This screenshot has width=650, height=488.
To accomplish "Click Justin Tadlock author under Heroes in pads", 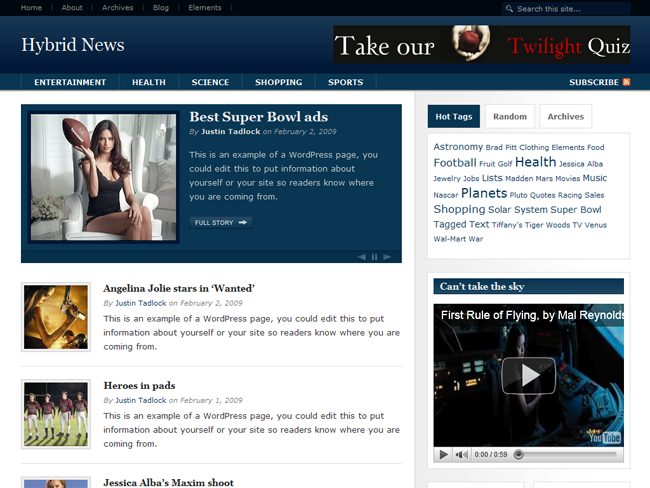I will click(141, 400).
